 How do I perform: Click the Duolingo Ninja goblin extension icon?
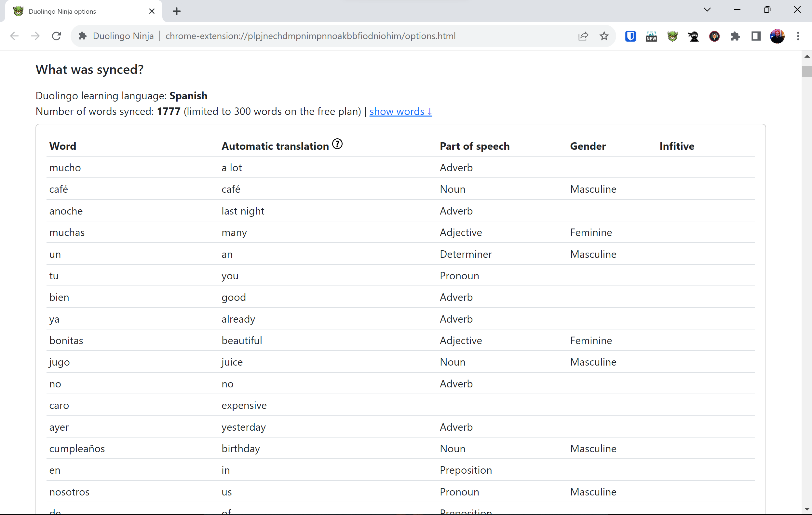[672, 36]
